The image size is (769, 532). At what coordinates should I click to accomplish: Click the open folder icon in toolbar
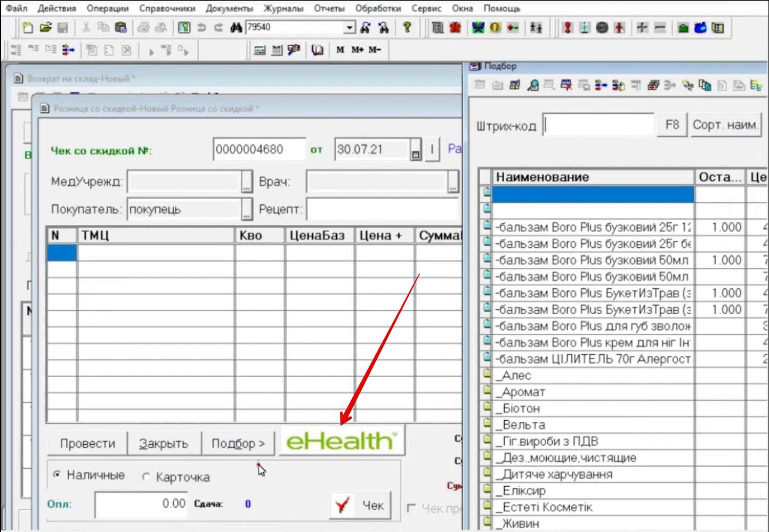point(45,28)
